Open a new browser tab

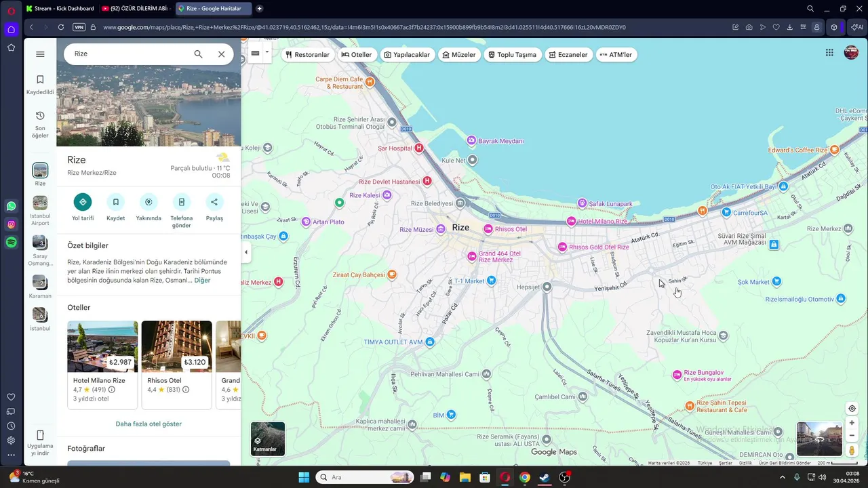click(x=259, y=8)
